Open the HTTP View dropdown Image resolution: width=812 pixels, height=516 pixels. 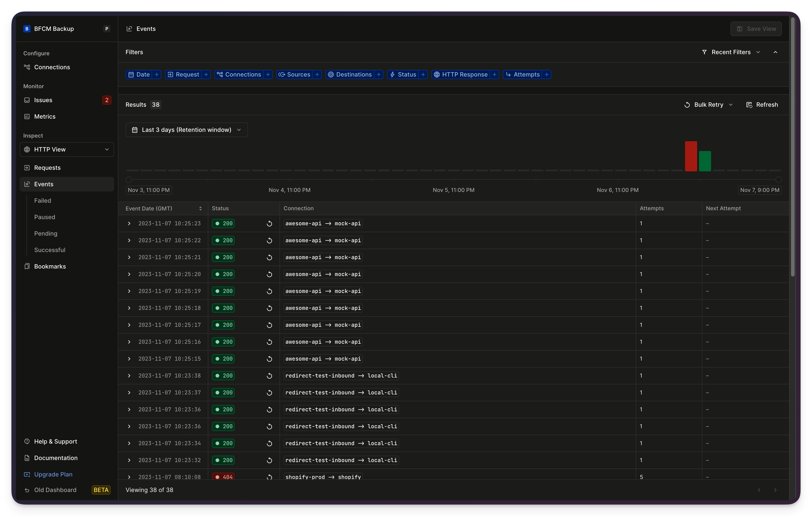[x=67, y=149]
